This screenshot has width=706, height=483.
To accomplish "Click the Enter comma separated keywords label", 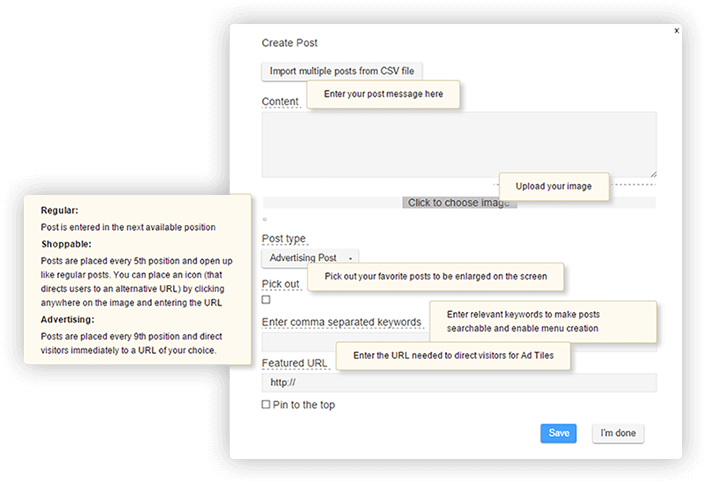I will coord(342,322).
